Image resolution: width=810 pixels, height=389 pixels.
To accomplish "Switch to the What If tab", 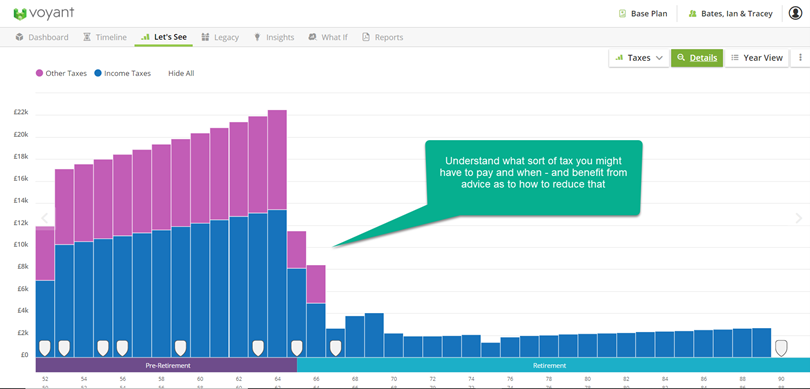I will [x=328, y=37].
